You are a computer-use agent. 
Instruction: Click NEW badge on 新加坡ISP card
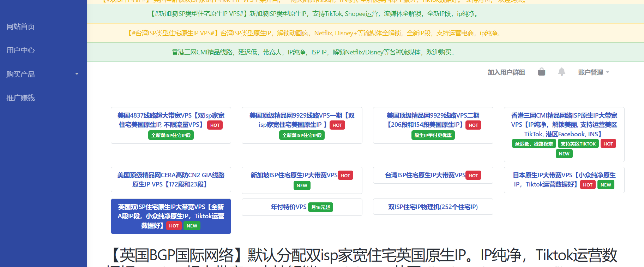(x=302, y=185)
